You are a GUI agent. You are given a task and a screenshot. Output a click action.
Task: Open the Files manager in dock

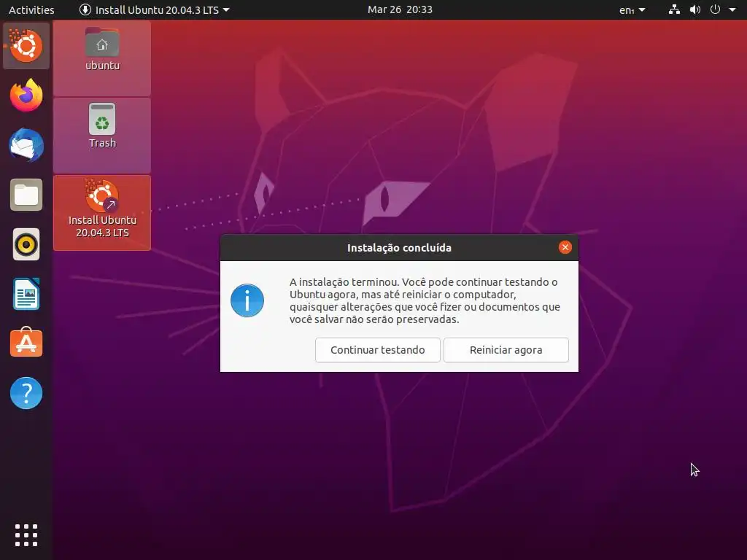tap(26, 195)
